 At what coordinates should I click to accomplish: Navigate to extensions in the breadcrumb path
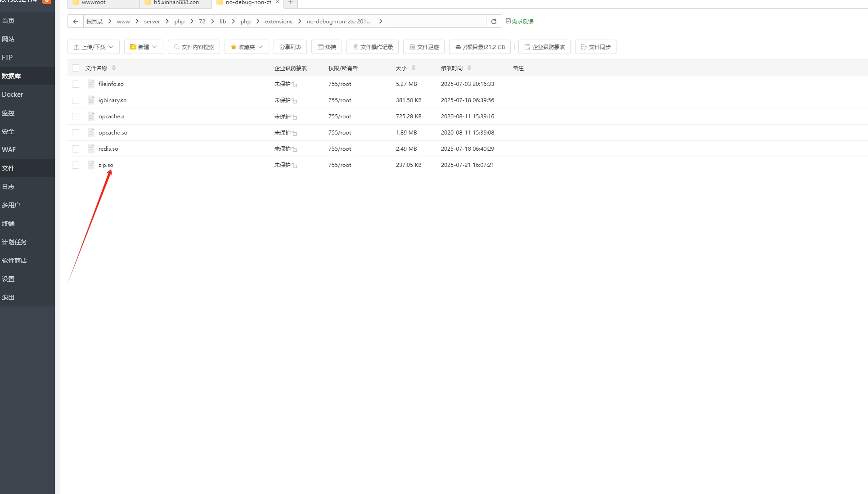[x=278, y=21]
